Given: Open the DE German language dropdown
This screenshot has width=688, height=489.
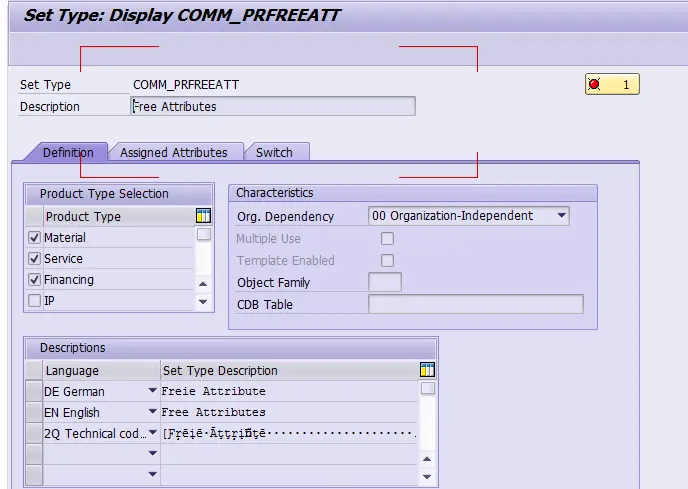Looking at the screenshot, I should [x=152, y=390].
